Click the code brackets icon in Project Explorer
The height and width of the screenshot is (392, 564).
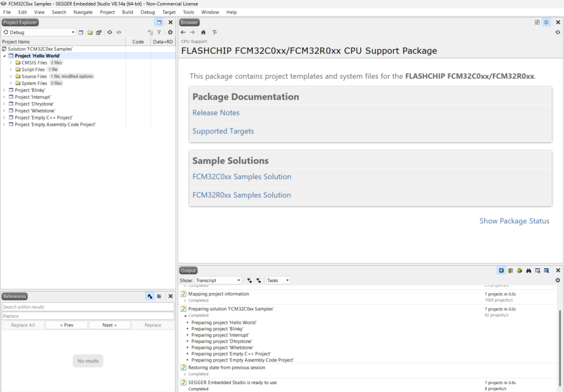119,32
